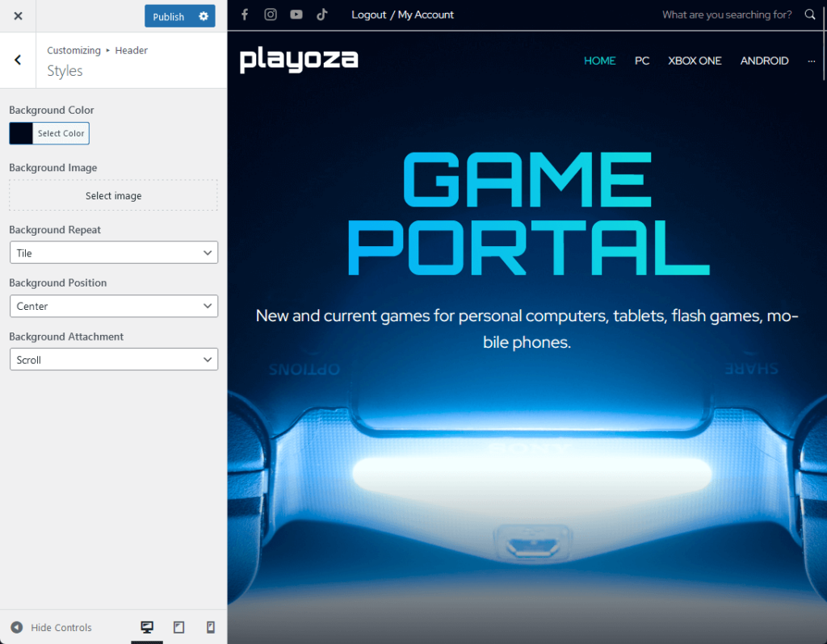Click the Hide Controls option
The width and height of the screenshot is (827, 644).
click(x=52, y=627)
